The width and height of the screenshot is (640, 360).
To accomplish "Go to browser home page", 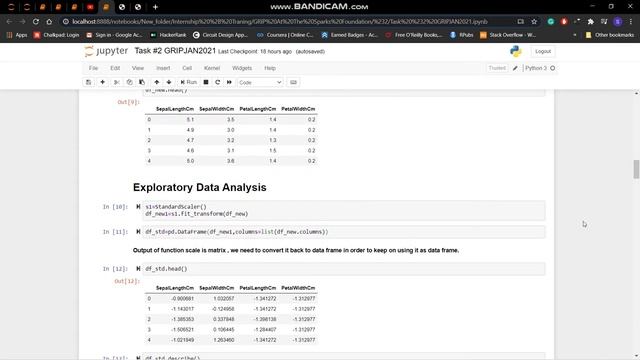I will [49, 21].
